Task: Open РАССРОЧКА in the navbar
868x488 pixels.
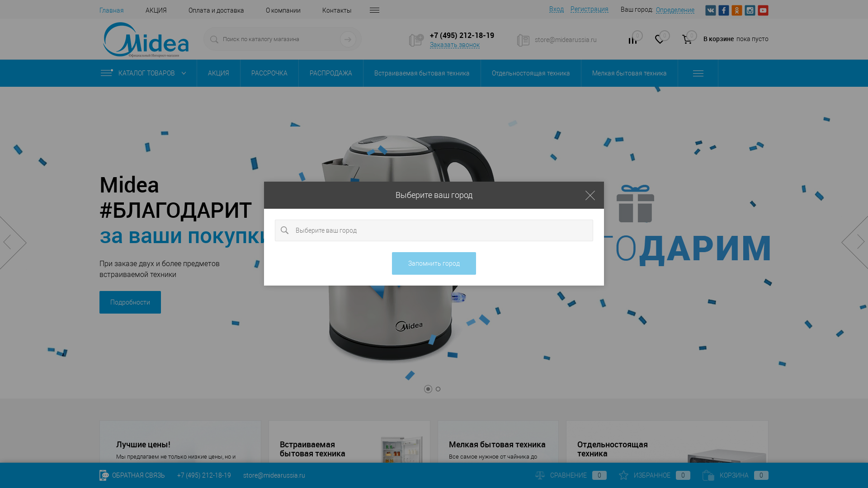Action: tap(269, 73)
